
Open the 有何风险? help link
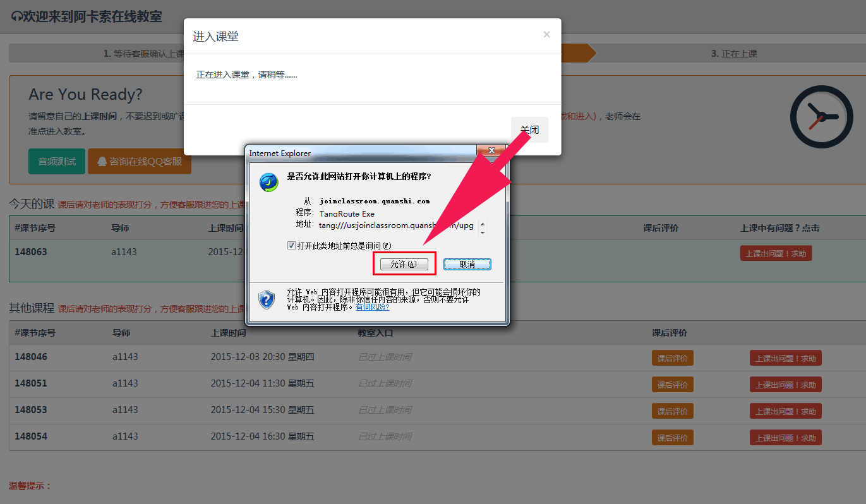click(x=372, y=307)
